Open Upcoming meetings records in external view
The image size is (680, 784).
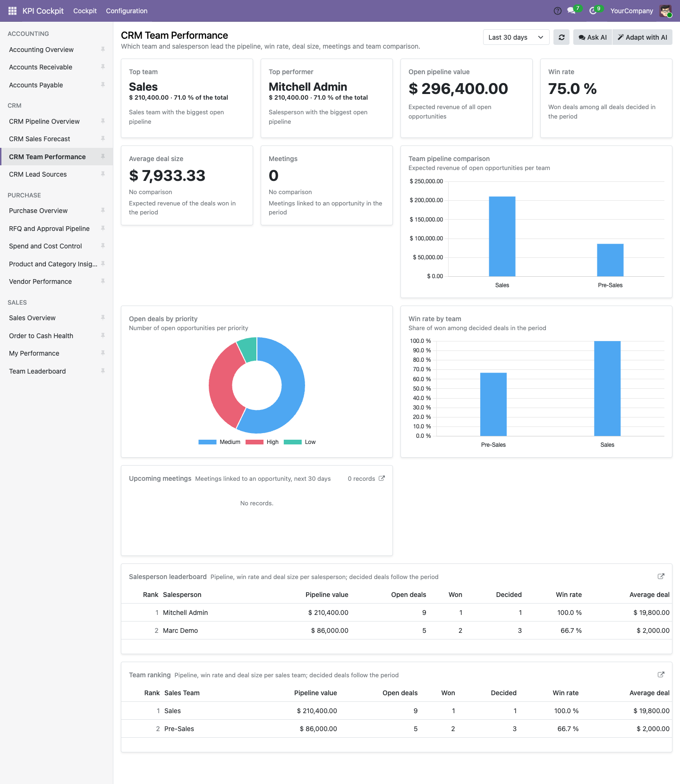coord(382,478)
